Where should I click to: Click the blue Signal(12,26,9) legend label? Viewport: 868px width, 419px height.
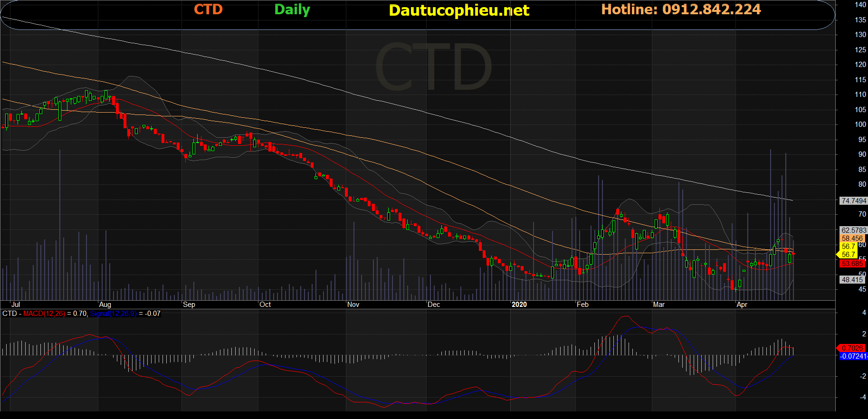pos(113,314)
